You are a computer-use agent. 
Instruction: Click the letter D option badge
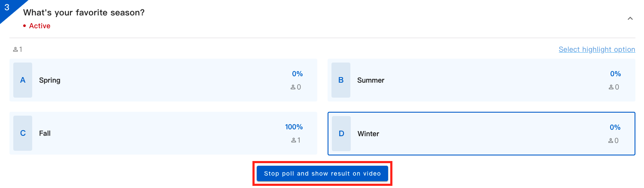tap(341, 134)
